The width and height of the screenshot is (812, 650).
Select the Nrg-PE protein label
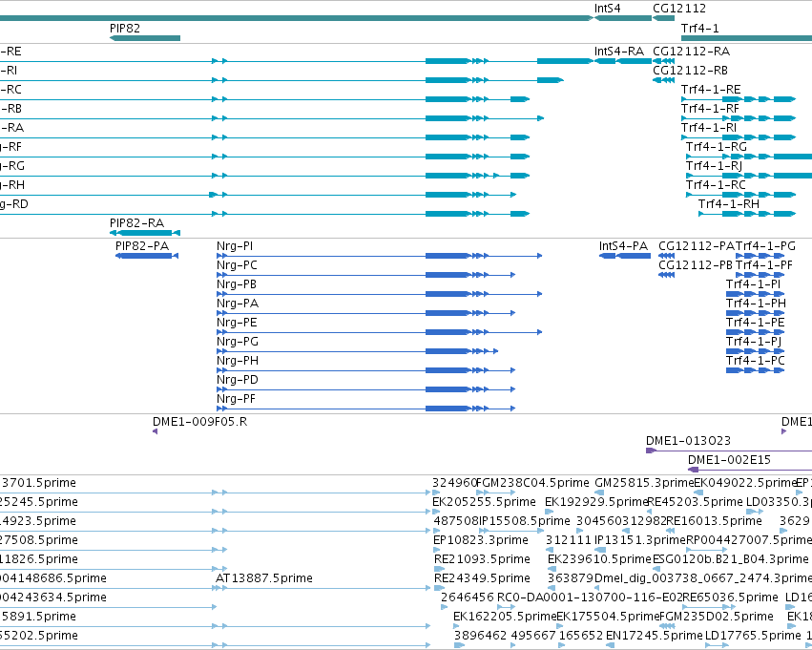[x=237, y=323]
